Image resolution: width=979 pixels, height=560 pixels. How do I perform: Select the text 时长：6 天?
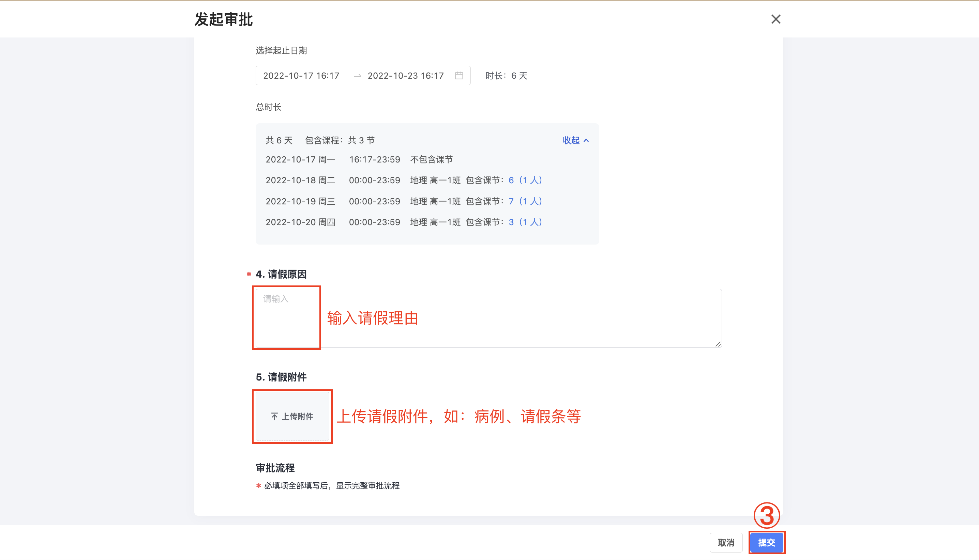(x=506, y=76)
